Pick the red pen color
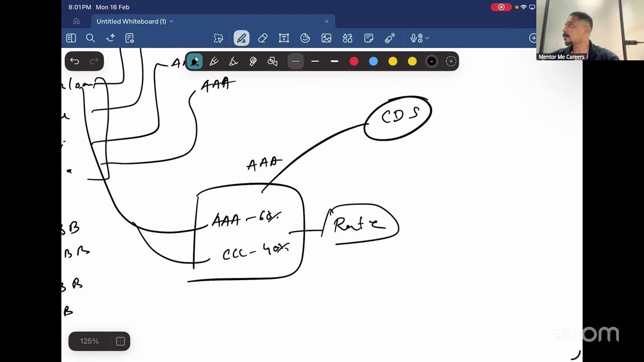This screenshot has width=644, height=362. [x=354, y=61]
